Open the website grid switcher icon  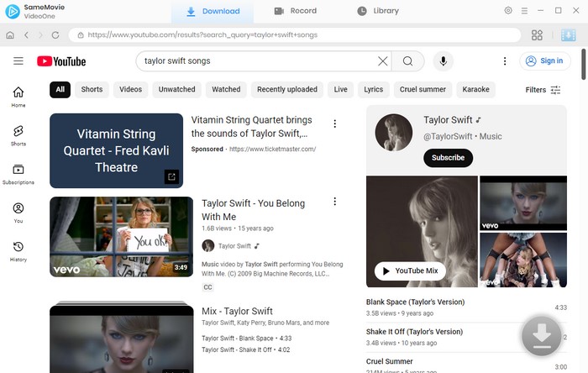(537, 34)
